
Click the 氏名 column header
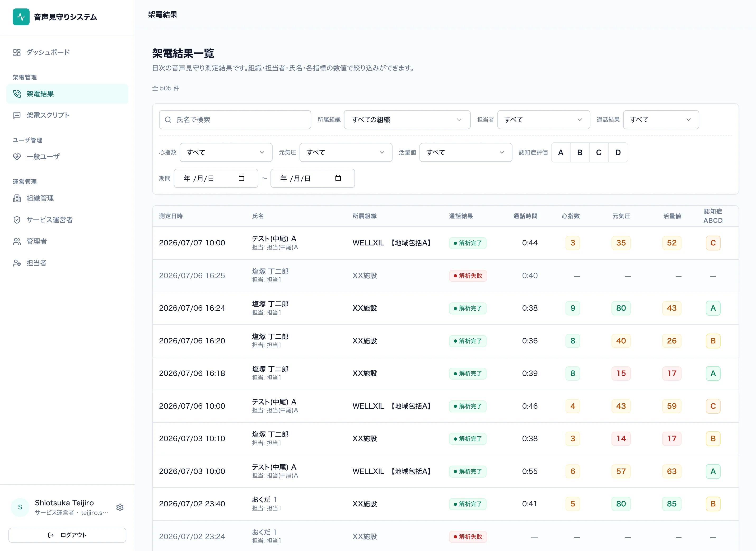click(258, 216)
